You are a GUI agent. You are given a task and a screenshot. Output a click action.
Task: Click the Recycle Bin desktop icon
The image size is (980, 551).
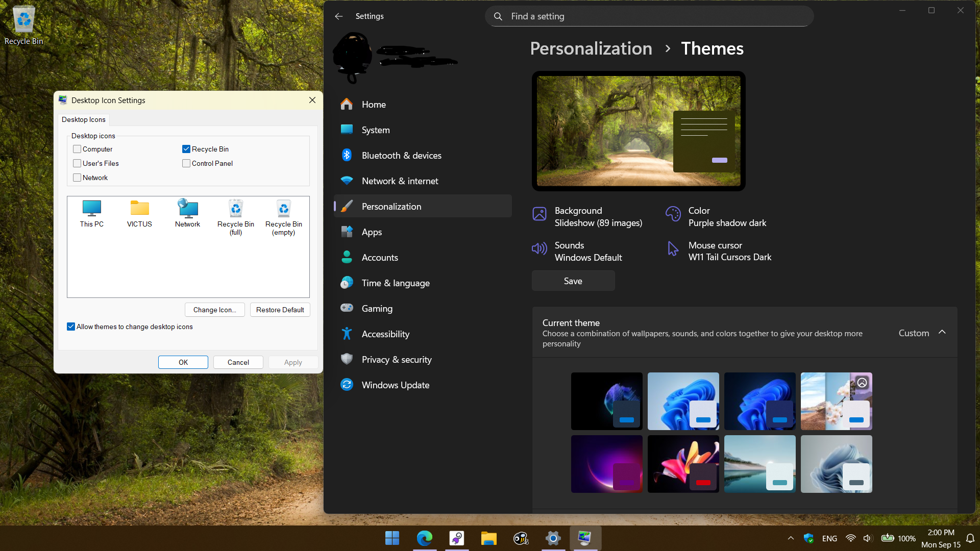[x=23, y=26]
